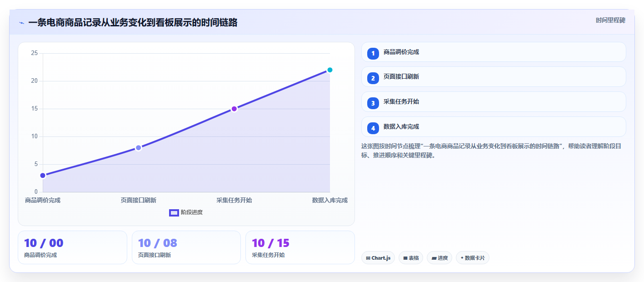Select the chart data point at 商品调价完成
The height and width of the screenshot is (282, 644).
point(43,176)
